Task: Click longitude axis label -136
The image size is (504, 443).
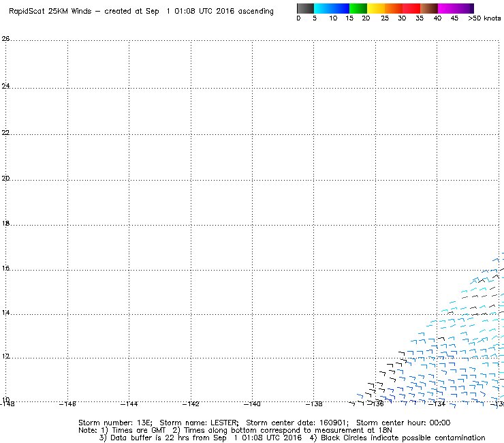Action: pyautogui.click(x=375, y=403)
